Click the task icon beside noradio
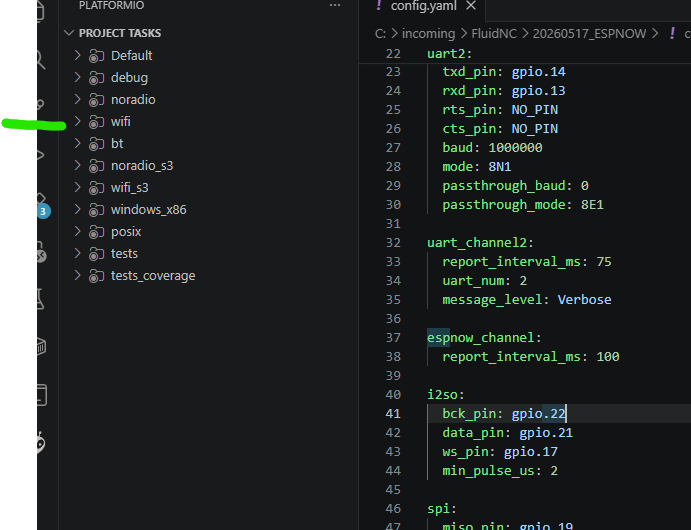Viewport: 691px width, 530px height. 97,100
